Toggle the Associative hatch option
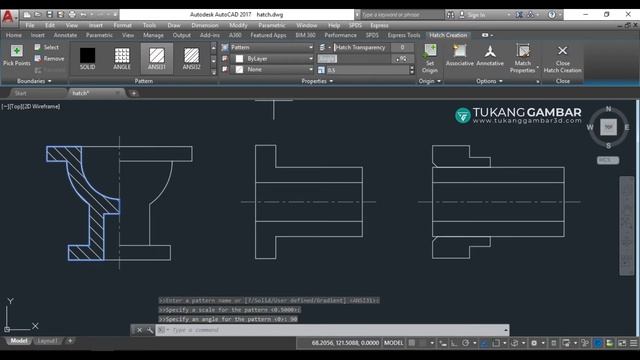640x360 pixels. (x=460, y=55)
